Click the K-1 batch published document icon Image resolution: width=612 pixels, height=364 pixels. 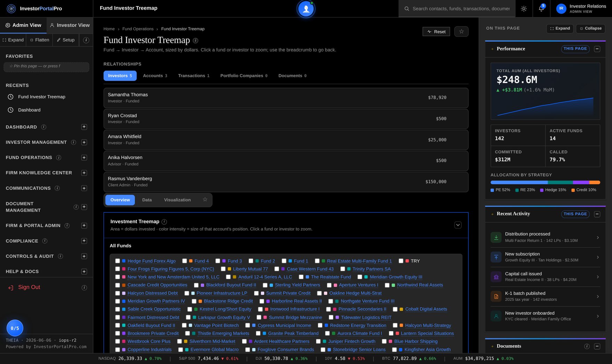click(x=496, y=297)
